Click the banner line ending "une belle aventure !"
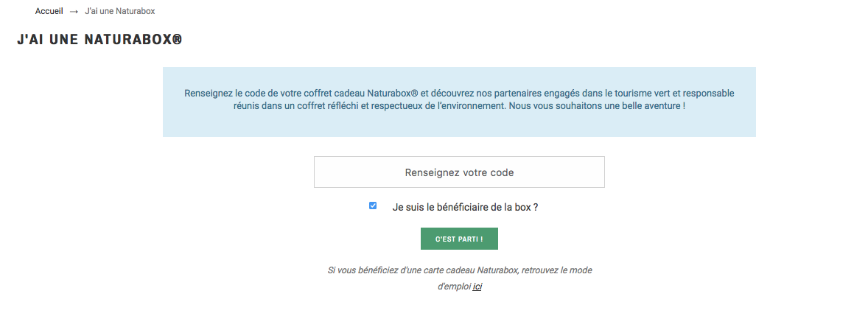Viewport: 868px width, 316px height. coord(459,107)
